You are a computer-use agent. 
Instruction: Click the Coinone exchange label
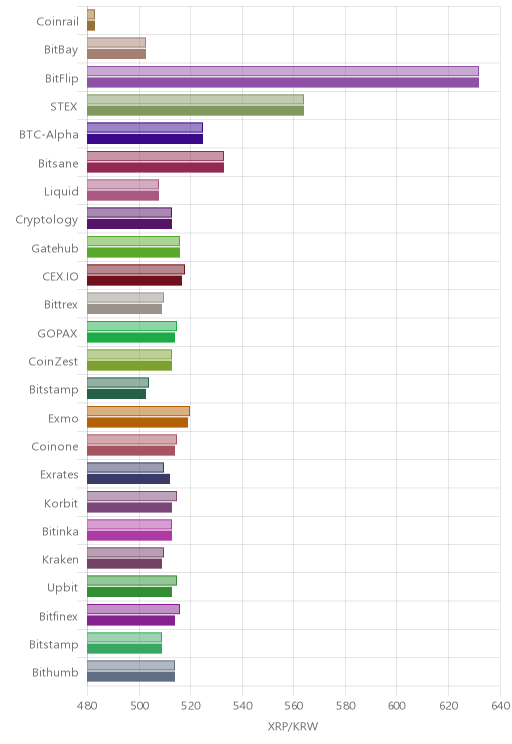(55, 446)
